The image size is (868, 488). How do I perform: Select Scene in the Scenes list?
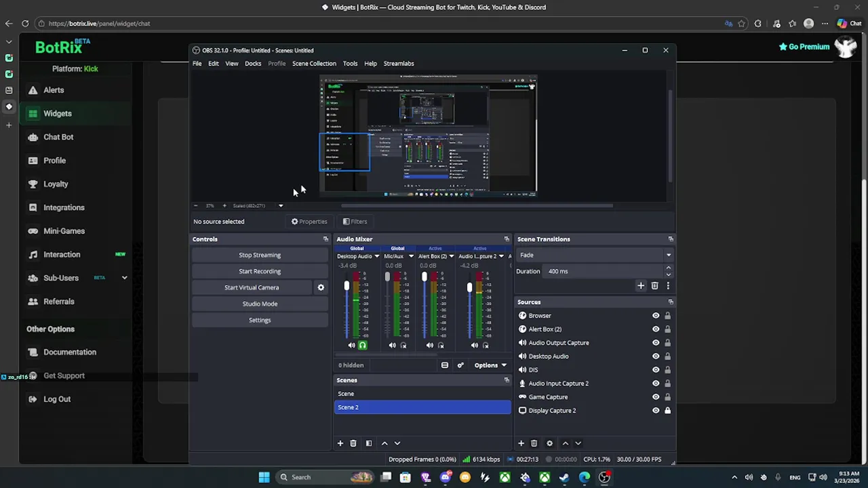(x=422, y=394)
